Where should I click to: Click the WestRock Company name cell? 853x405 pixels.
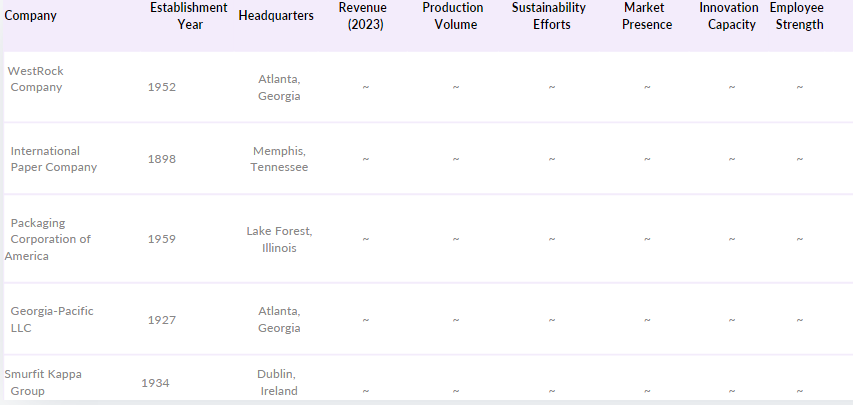click(x=36, y=79)
